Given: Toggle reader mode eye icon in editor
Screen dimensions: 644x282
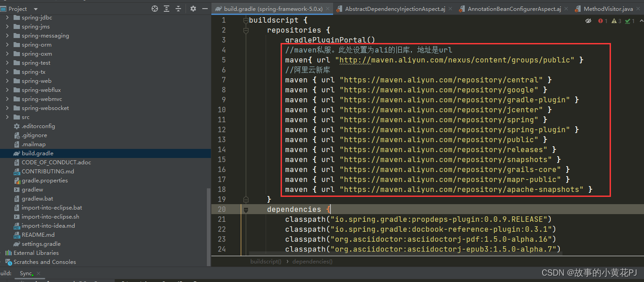Looking at the screenshot, I should tap(588, 21).
